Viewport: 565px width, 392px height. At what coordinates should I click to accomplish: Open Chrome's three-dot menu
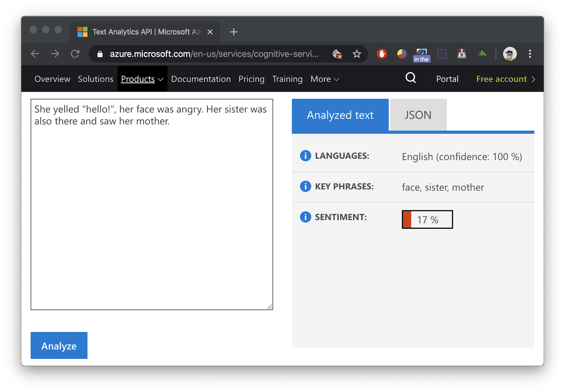click(530, 54)
